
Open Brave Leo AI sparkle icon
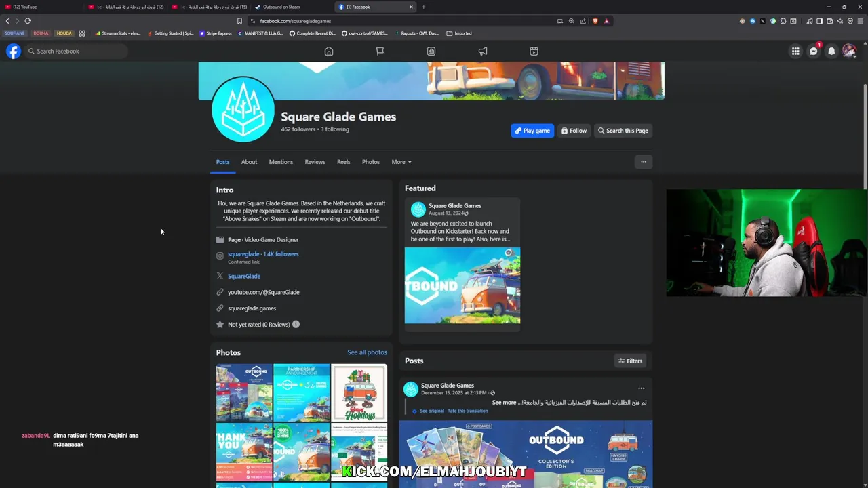[x=840, y=21]
